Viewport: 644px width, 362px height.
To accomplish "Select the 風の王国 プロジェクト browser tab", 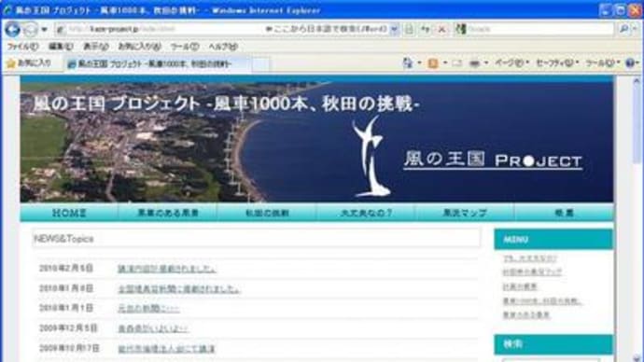I will [x=158, y=63].
